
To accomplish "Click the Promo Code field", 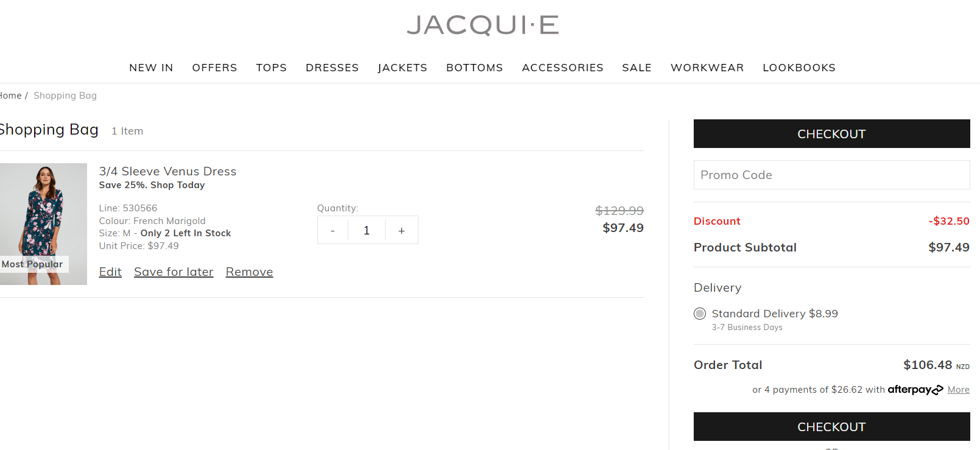I will tap(831, 175).
